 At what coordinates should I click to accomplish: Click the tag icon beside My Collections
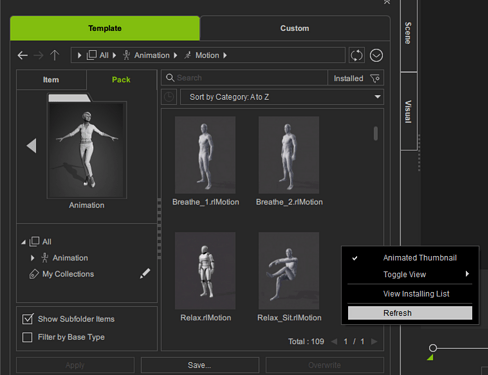34,274
